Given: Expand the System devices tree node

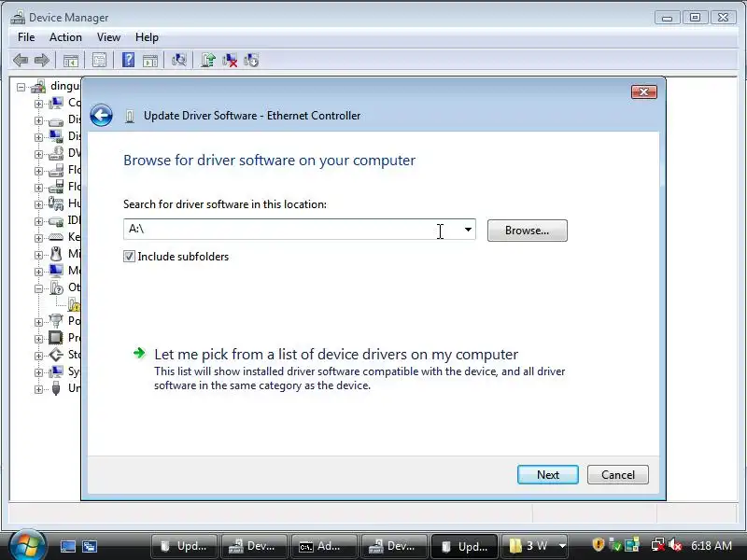Looking at the screenshot, I should click(38, 371).
